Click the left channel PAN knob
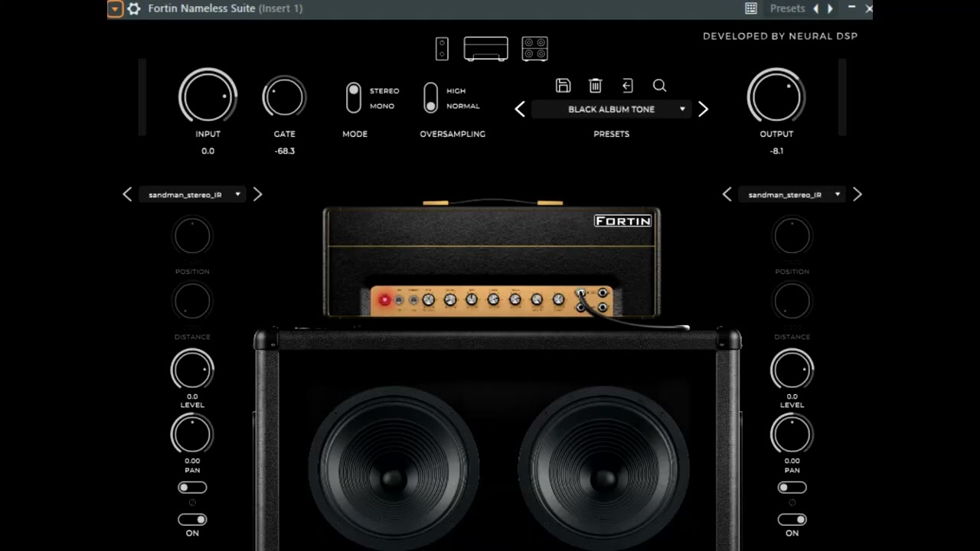This screenshot has width=980, height=551. click(x=192, y=435)
